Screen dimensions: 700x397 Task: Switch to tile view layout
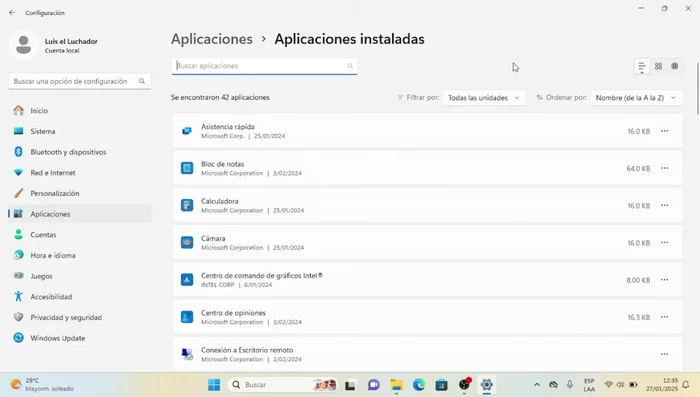point(675,67)
